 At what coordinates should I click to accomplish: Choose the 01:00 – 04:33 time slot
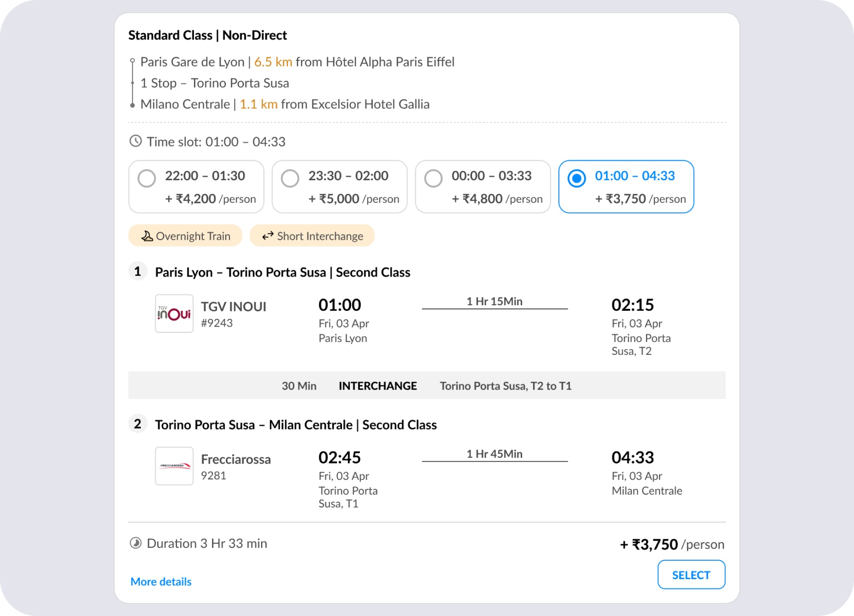tap(626, 187)
